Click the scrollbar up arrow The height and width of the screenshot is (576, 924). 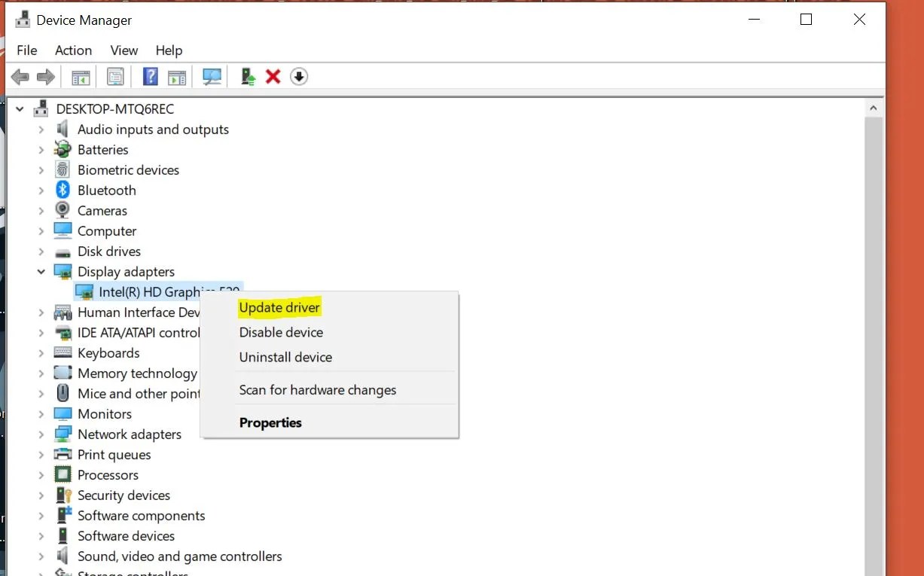[874, 108]
